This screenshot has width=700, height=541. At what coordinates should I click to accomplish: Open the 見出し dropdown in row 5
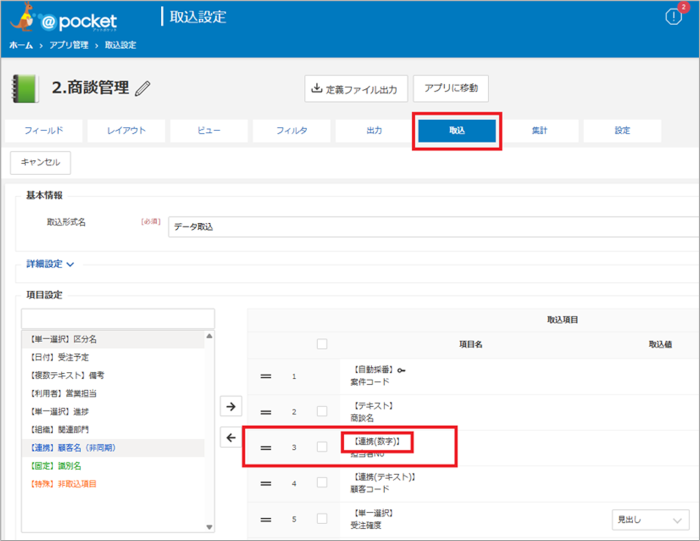pos(650,519)
